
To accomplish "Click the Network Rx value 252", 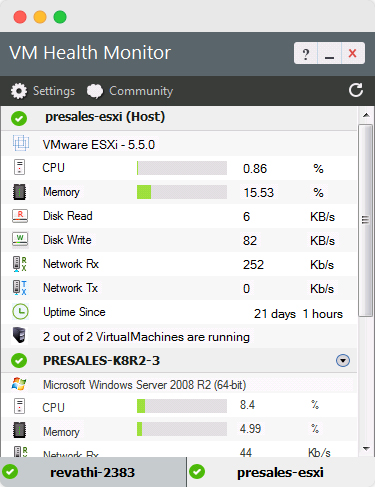I will pos(253,265).
